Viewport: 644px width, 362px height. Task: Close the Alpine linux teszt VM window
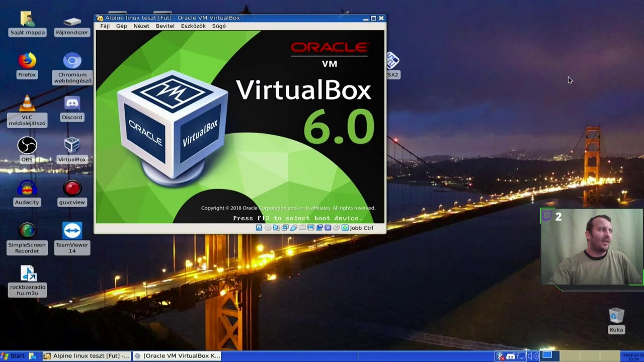381,18
